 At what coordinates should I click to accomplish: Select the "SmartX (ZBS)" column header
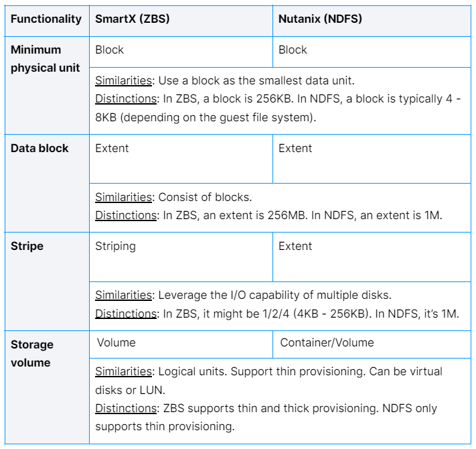coord(133,19)
